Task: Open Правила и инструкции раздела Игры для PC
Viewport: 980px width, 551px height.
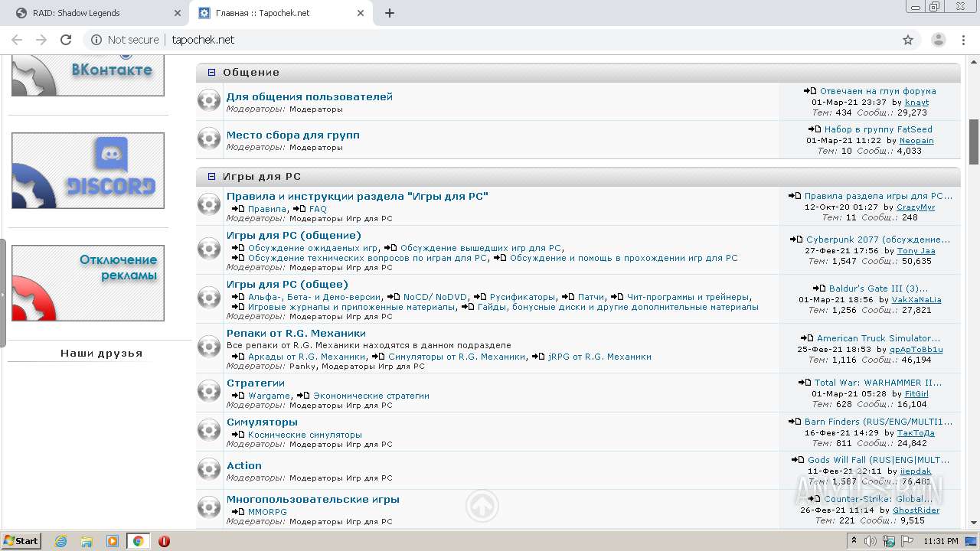Action: coord(357,197)
